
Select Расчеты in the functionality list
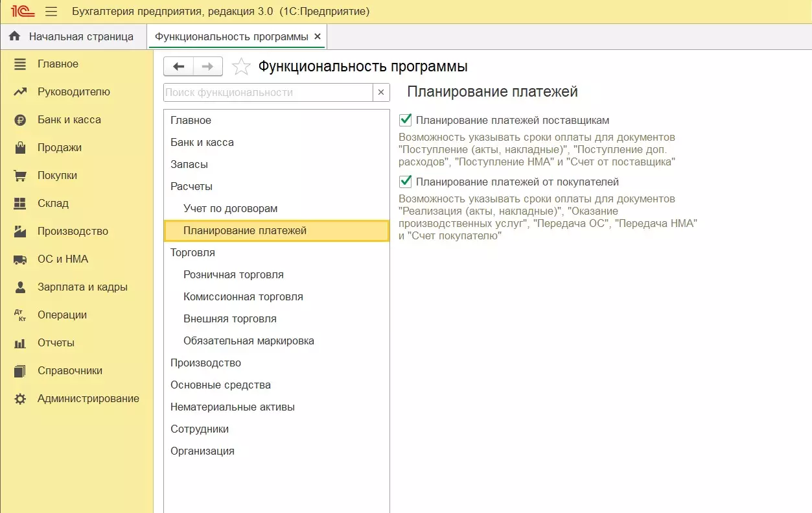pyautogui.click(x=277, y=186)
